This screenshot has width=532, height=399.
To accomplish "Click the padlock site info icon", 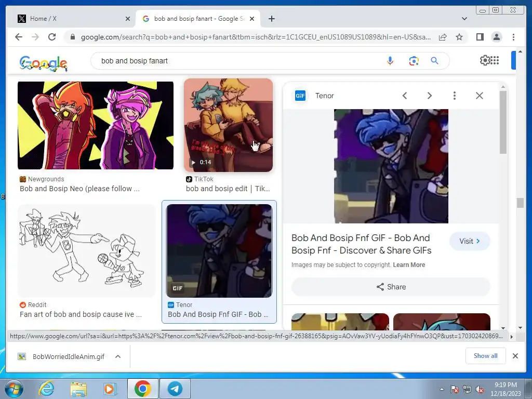I will tap(72, 37).
